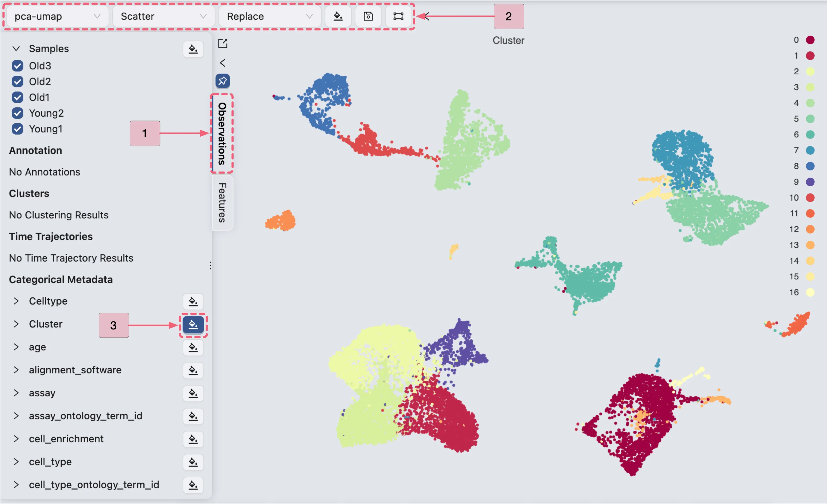Click the color-by icon for age

click(x=193, y=347)
